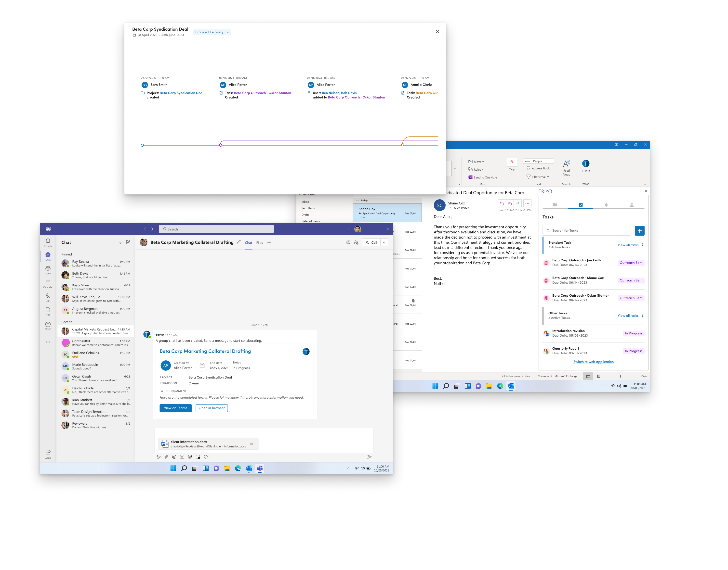Screen dimensions: 728x570
Task: Click the Tags flag icon in Outlook ribbon
Action: click(512, 162)
